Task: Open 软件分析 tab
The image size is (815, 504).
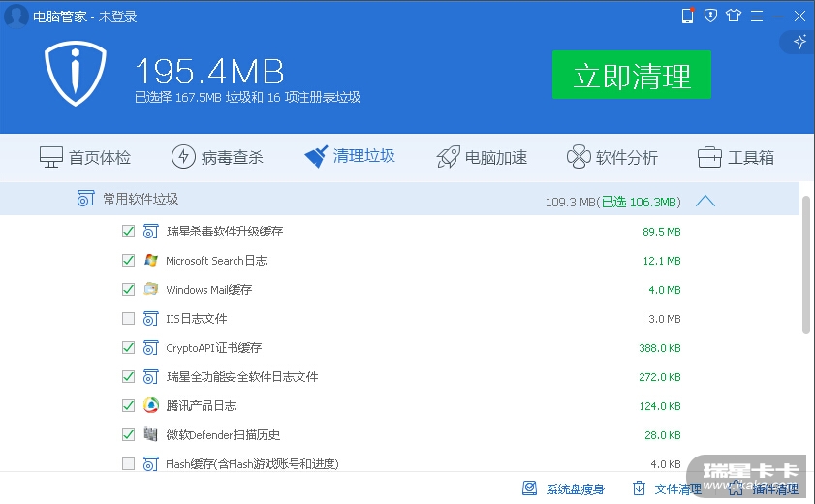Action: (x=612, y=157)
